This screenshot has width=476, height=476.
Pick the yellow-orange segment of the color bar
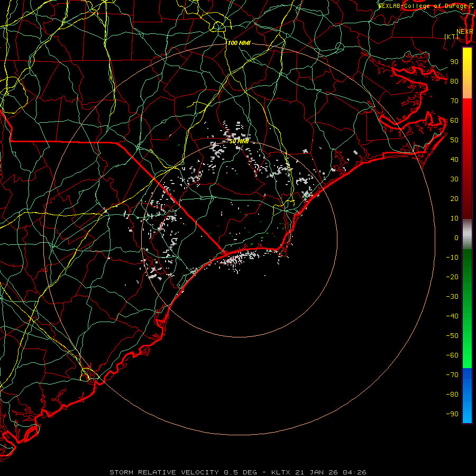467,73
